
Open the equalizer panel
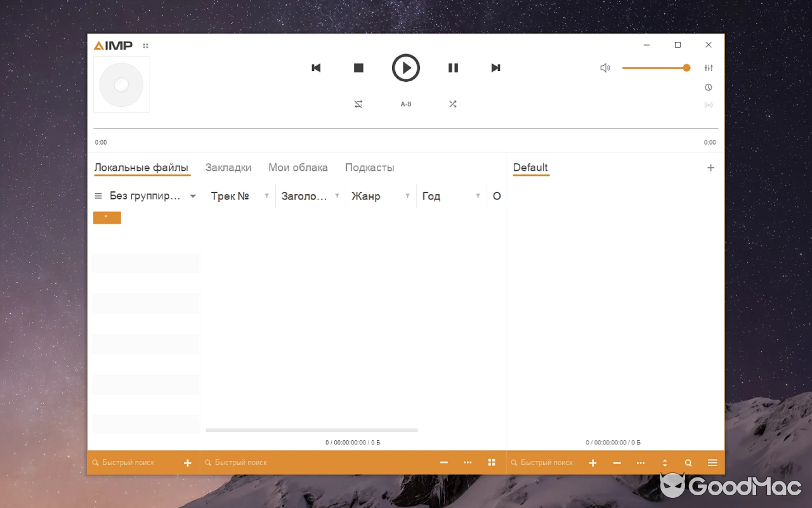(709, 67)
